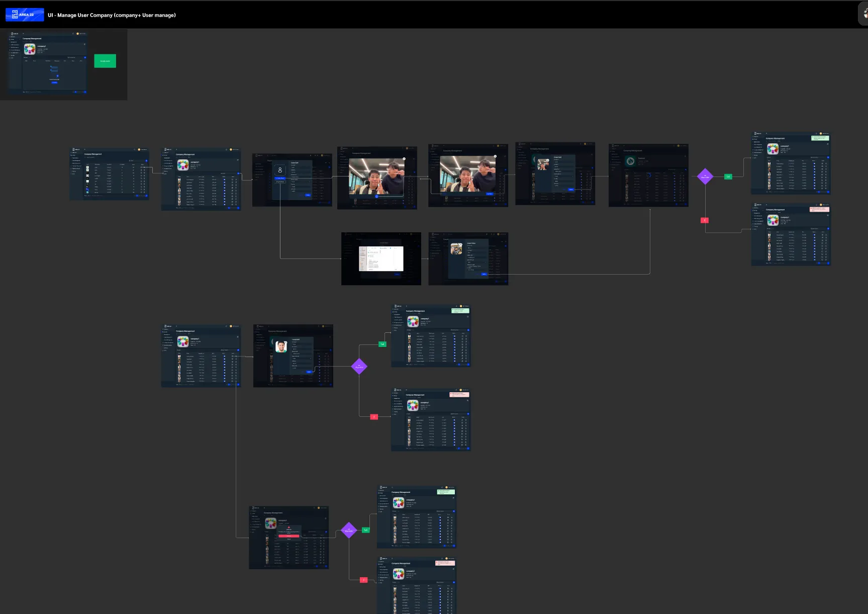This screenshot has height=614, width=868.
Task: Click green toast in the bottom flow success frame
Action: tap(445, 491)
